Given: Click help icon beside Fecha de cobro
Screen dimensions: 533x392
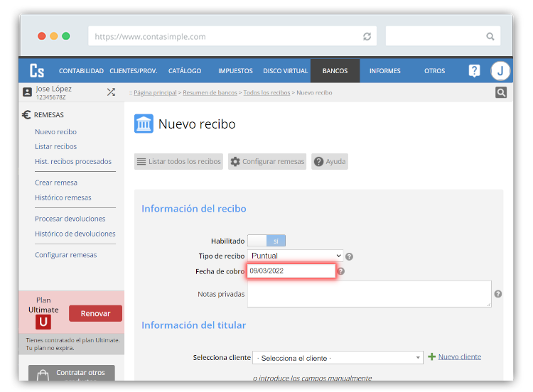Looking at the screenshot, I should (x=341, y=271).
